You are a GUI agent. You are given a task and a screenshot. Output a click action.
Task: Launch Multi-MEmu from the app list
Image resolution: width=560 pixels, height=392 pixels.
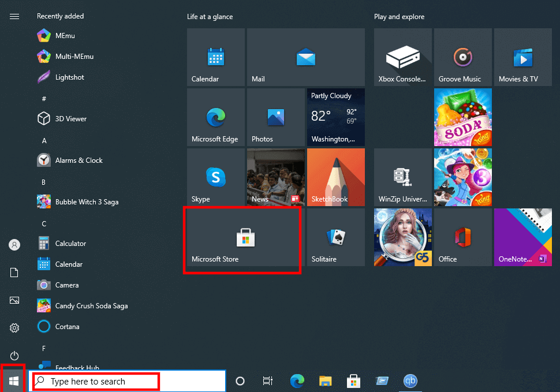(x=65, y=57)
